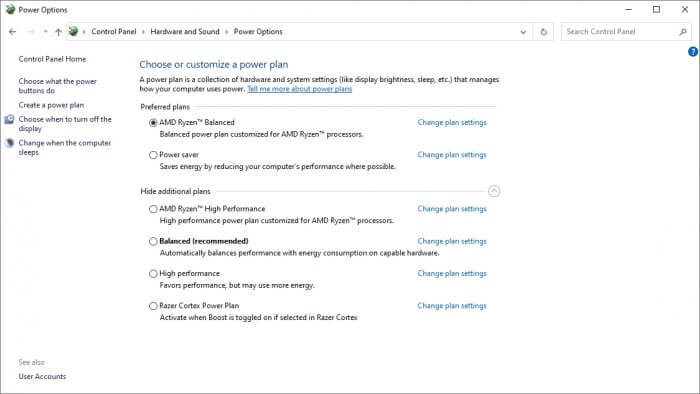Click the Forward navigation arrow
Screen dimensions: 700x394
click(x=31, y=32)
